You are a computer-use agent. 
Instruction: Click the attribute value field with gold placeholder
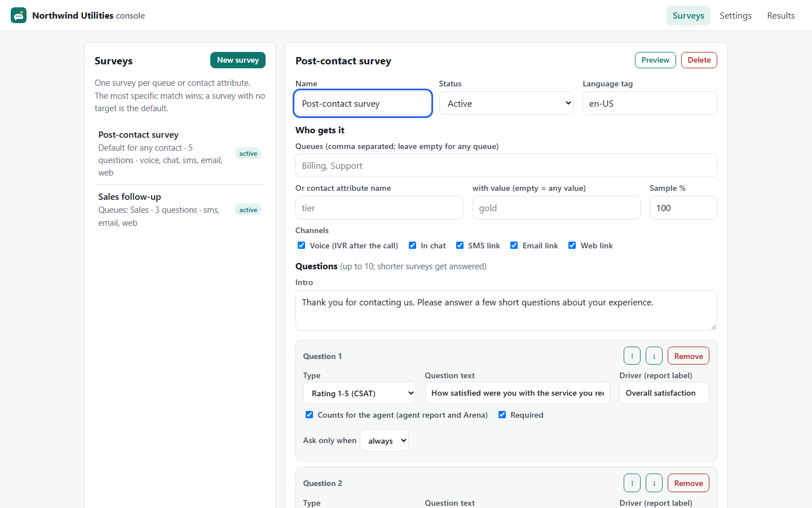click(x=557, y=208)
